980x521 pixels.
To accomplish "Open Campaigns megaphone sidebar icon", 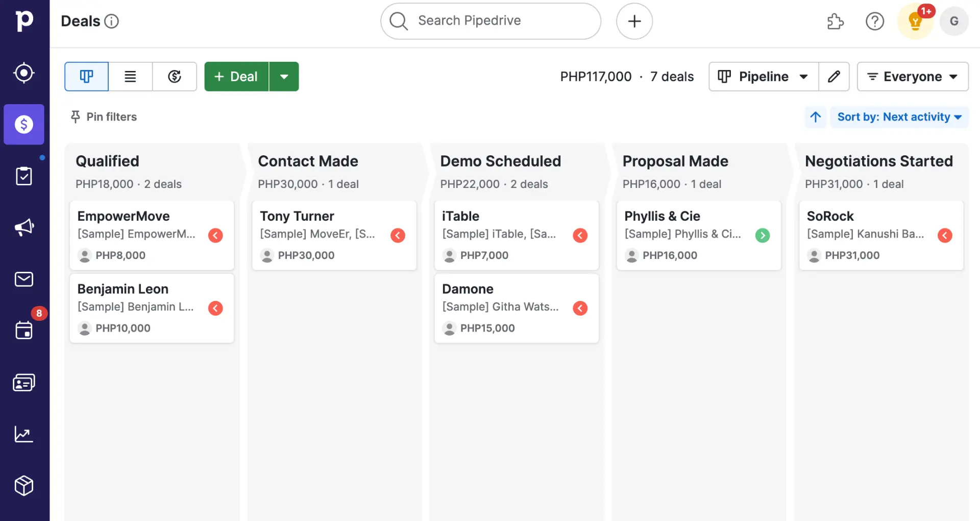I will click(24, 227).
